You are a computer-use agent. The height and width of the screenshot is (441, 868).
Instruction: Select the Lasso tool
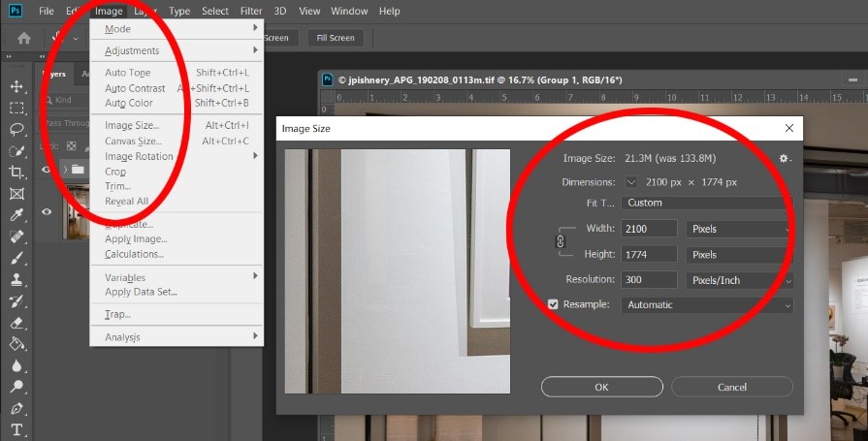tap(16, 130)
